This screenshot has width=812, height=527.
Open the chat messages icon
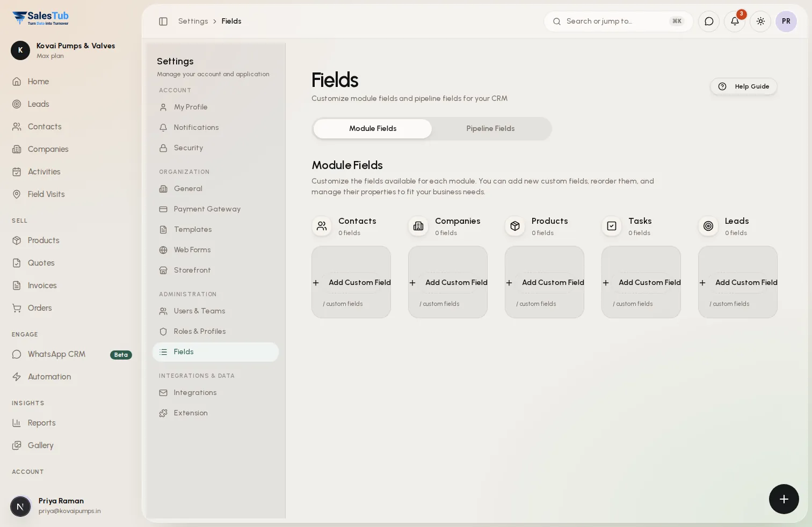point(709,21)
